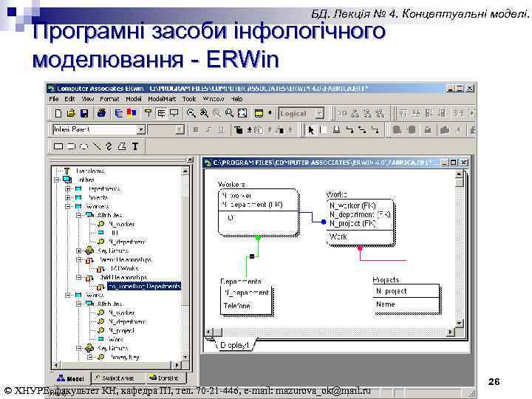Select the Identifying relationship tool
Screen dimensions: 532x399
(349, 130)
